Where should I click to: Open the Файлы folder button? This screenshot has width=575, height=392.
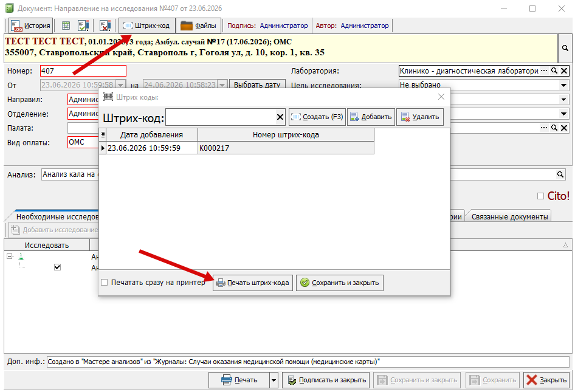198,26
